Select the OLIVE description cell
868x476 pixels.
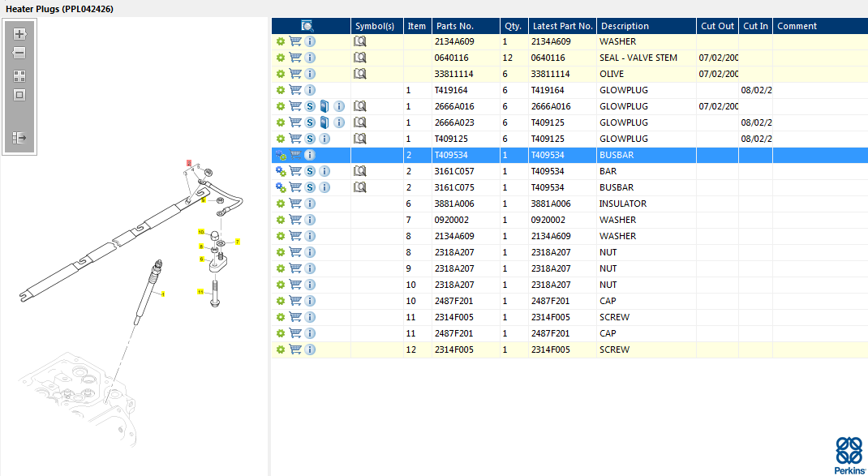[x=647, y=74]
